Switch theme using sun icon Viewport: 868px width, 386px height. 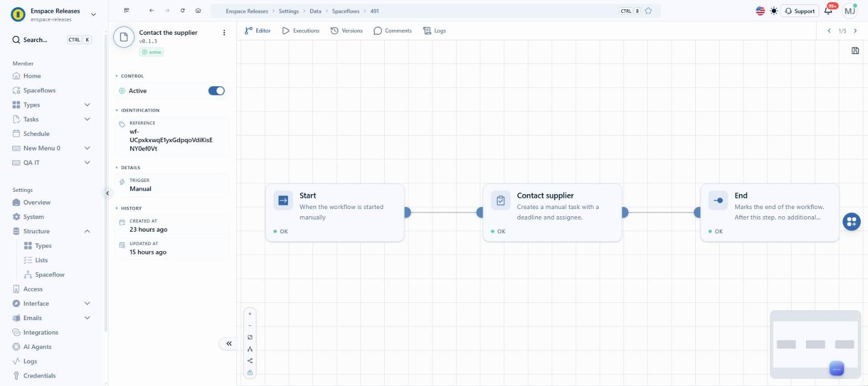pos(773,11)
